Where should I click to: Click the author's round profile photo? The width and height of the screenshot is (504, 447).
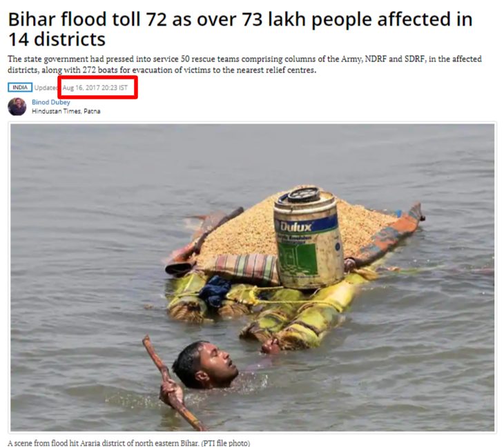[x=17, y=107]
